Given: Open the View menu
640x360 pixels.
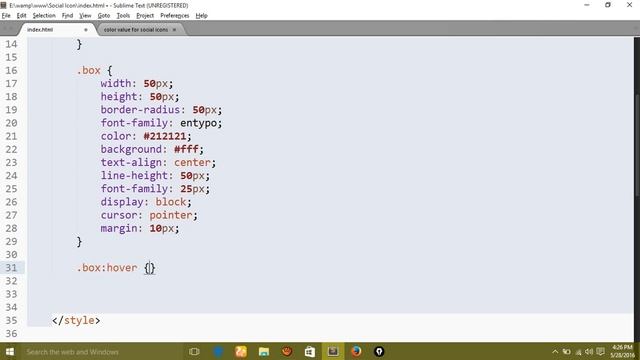Looking at the screenshot, I should click(x=85, y=16).
